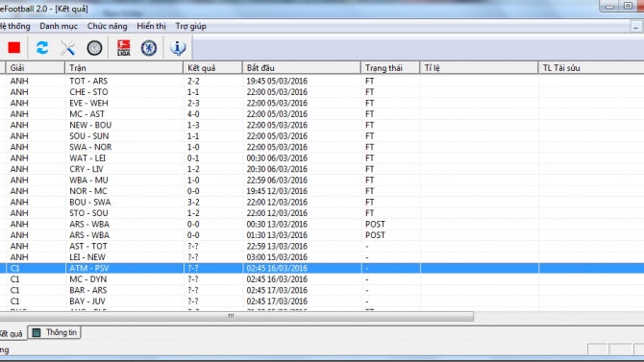
Task: Open the wrench and screwdriver settings tool
Action: pos(68,48)
